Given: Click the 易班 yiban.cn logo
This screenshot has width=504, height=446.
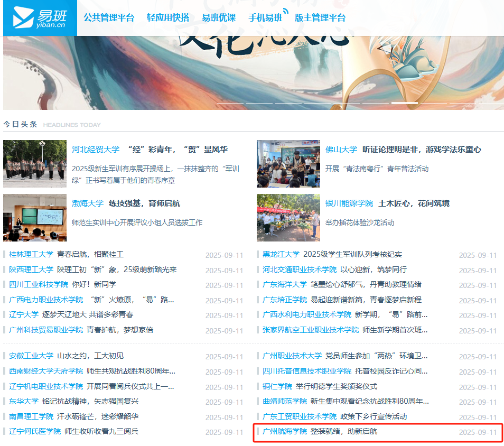Looking at the screenshot, I should click(40, 17).
